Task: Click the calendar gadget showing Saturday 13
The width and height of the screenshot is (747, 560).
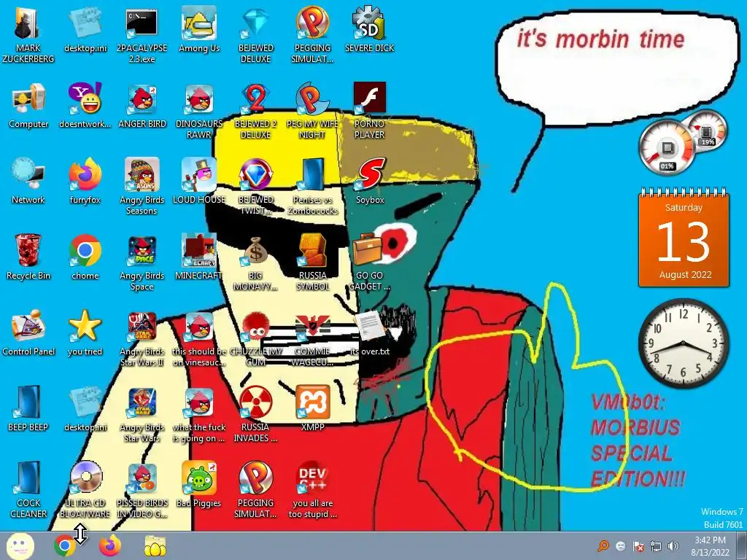Action: 684,238
